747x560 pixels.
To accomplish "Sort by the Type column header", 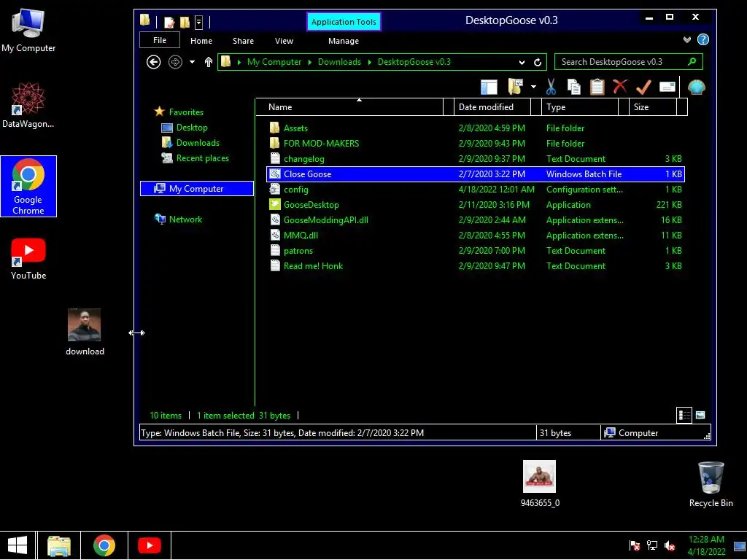I will click(x=579, y=107).
